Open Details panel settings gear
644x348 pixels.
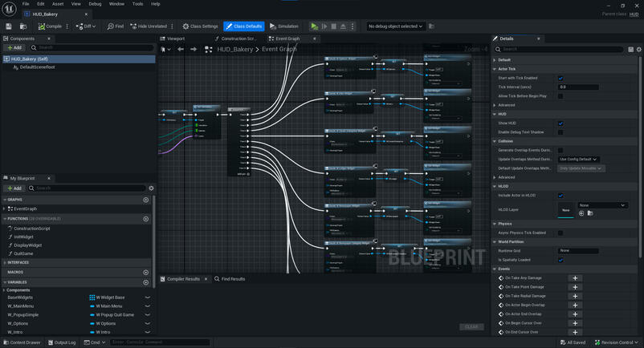(638, 49)
